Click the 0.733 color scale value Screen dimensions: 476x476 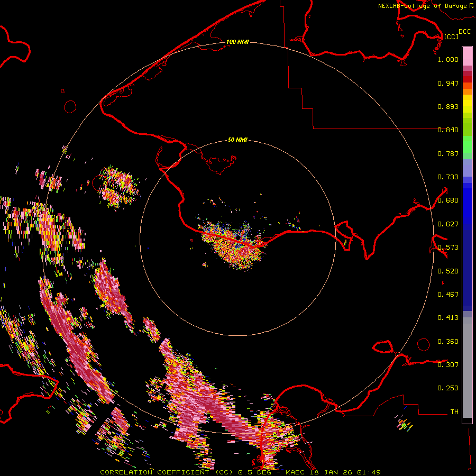click(448, 177)
